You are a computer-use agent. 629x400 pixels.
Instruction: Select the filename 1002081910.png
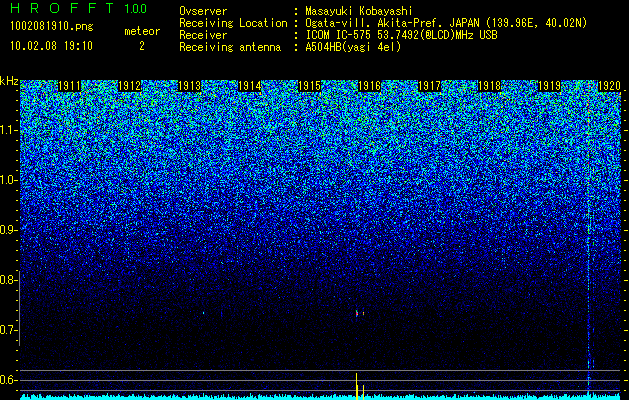pos(52,27)
